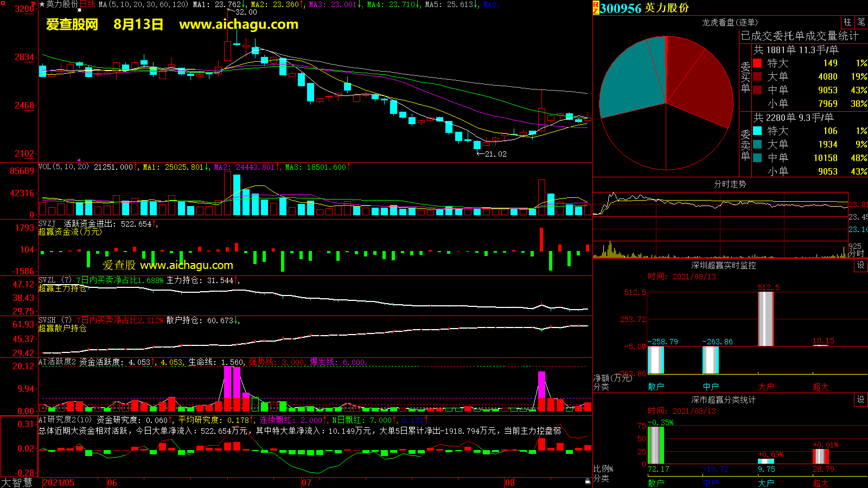The image size is (868, 488).
Task: Select the 分时走势 panel header
Action: point(730,184)
